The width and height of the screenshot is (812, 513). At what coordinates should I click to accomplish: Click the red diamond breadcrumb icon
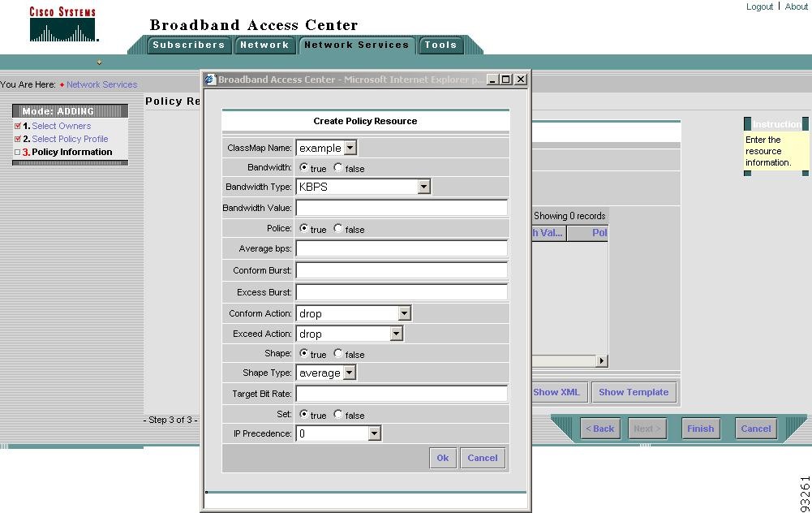point(62,85)
